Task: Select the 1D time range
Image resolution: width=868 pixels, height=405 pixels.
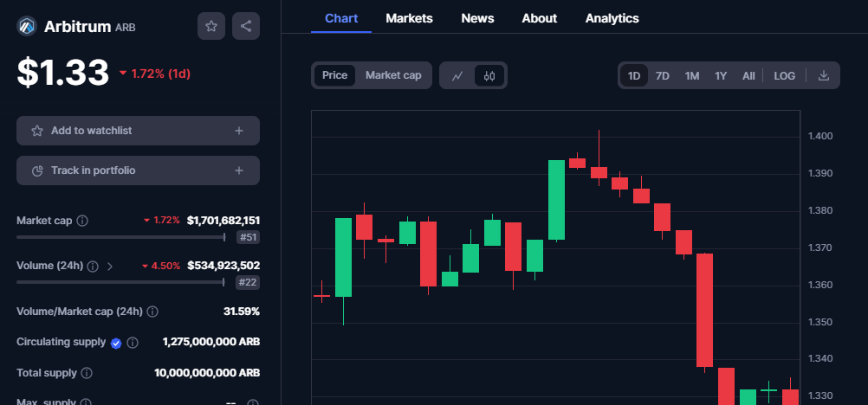Action: (634, 76)
